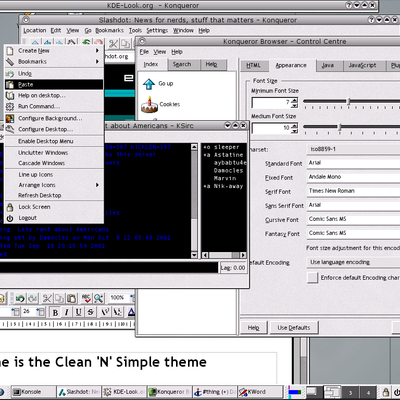
Task: Open the 100% zoom combo box in KWord
Action: tap(122, 297)
